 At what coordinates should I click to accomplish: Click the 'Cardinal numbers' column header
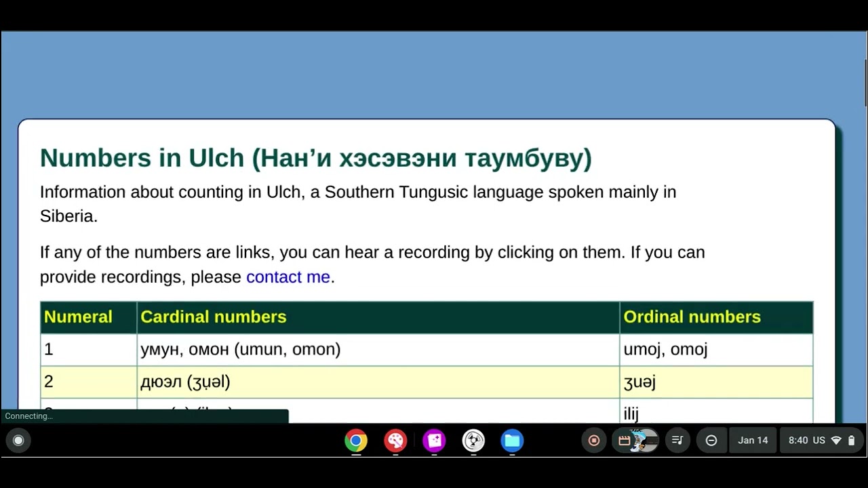tap(378, 317)
